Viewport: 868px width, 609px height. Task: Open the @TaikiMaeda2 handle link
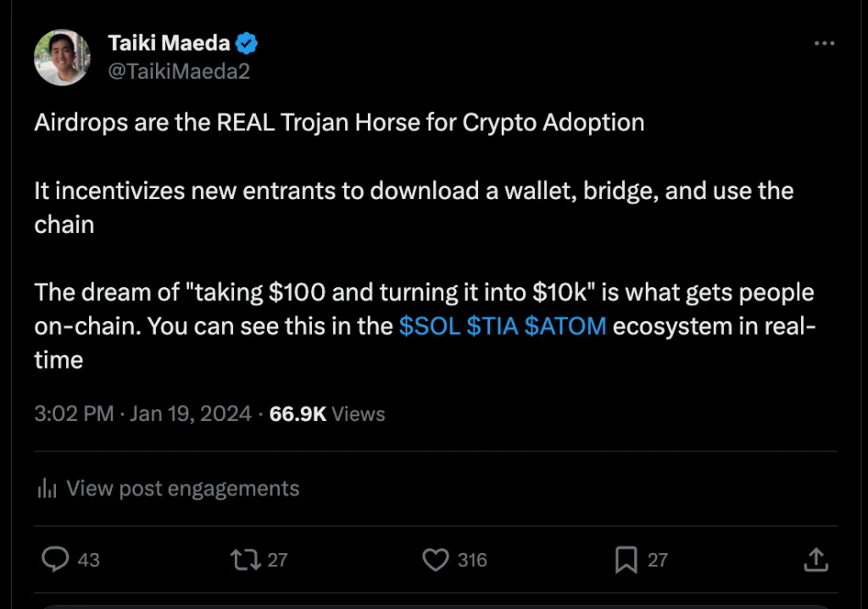179,71
